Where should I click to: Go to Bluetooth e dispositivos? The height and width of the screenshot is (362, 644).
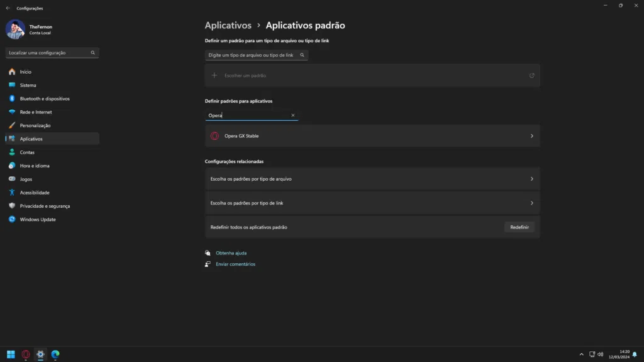click(x=52, y=99)
